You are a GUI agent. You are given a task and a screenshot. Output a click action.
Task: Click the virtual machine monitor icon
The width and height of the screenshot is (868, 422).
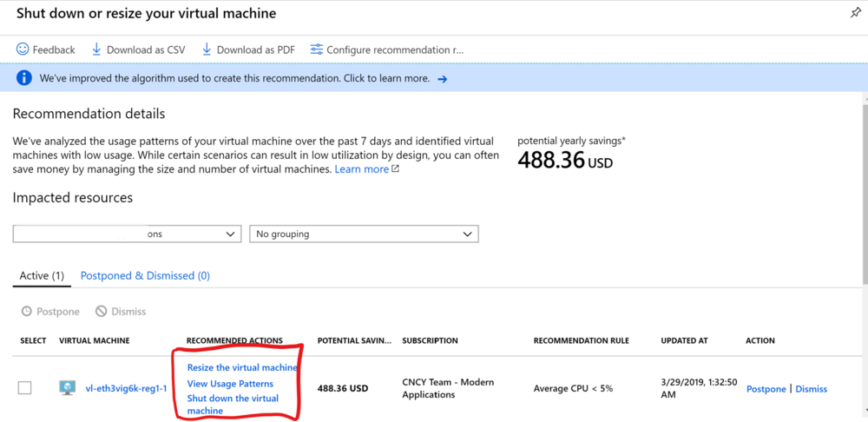68,388
